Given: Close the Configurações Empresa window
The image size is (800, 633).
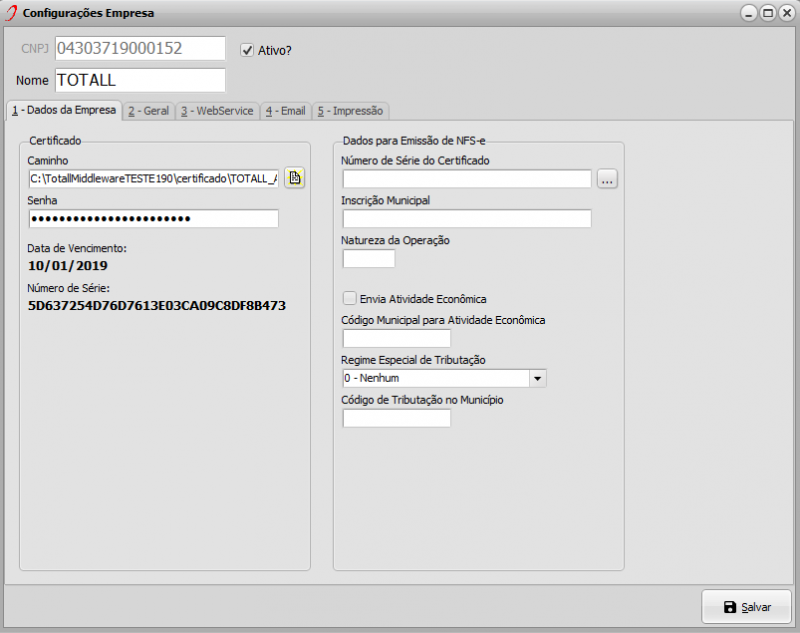Looking at the screenshot, I should (785, 14).
